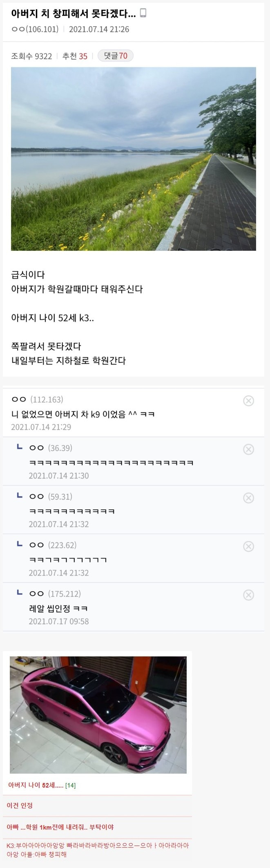Click the mobile device icon beside the post title
Viewport: 270px width, 868px height.
coord(143,13)
